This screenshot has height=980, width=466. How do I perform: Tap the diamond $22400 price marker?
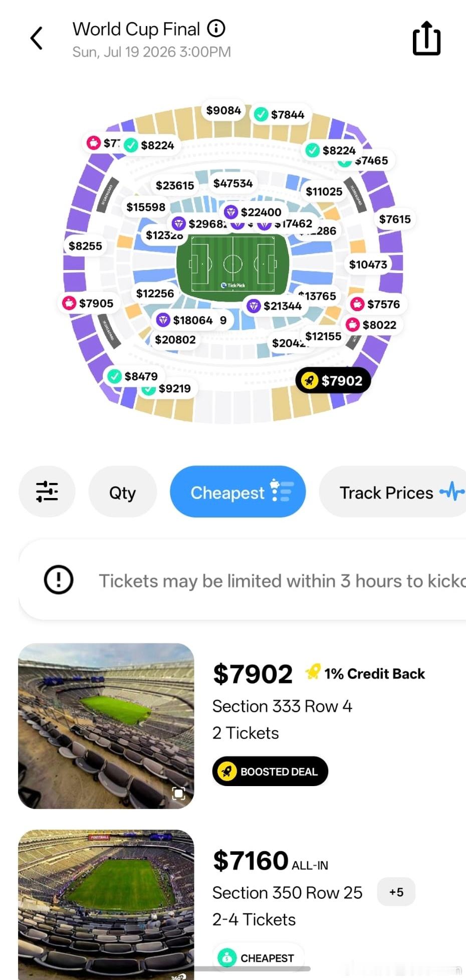[253, 212]
